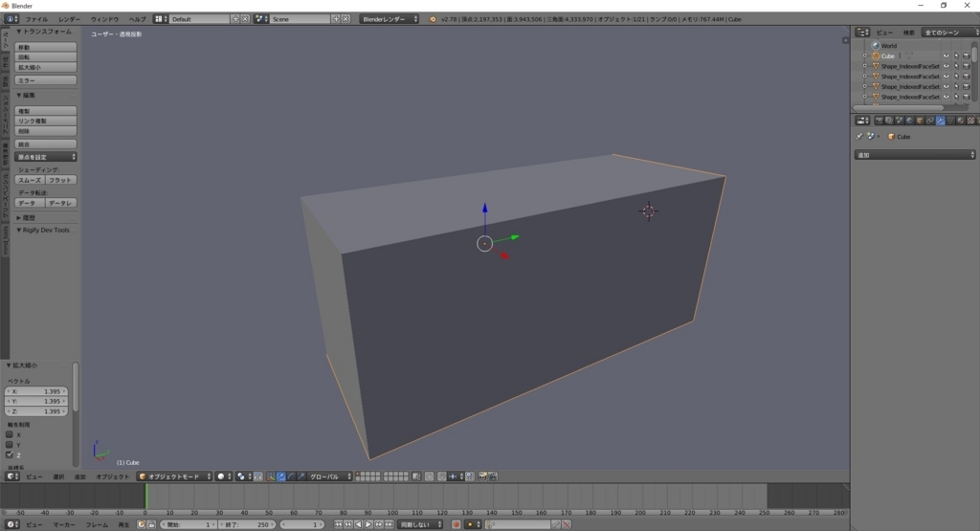980x531 pixels.
Task: Open the Blenderレンダー engine dropdown
Action: [x=389, y=19]
